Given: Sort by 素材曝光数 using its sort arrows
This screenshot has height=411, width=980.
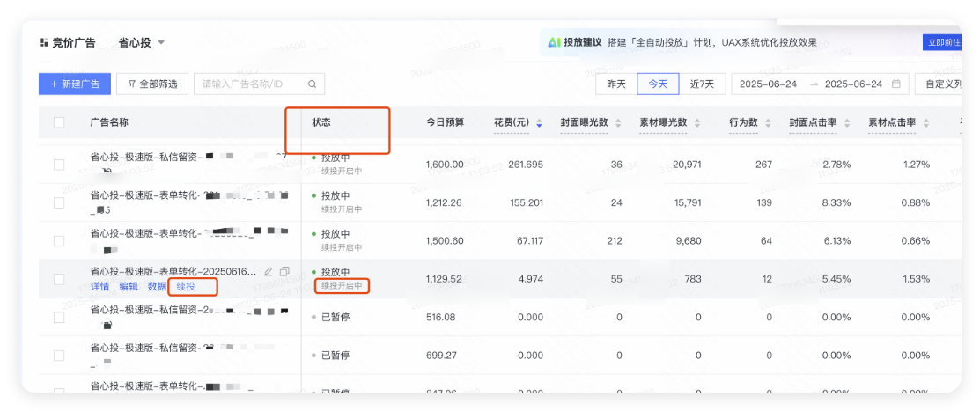Looking at the screenshot, I should pyautogui.click(x=696, y=123).
